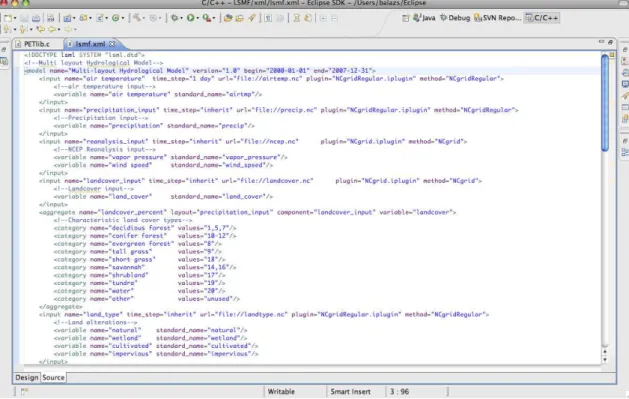This screenshot has height=399, width=629.
Task: Switch to the Design tab
Action: point(27,377)
